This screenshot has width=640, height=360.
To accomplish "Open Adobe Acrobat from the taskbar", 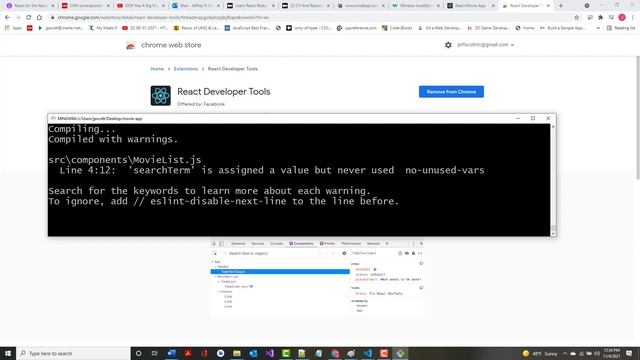I will pos(188,353).
